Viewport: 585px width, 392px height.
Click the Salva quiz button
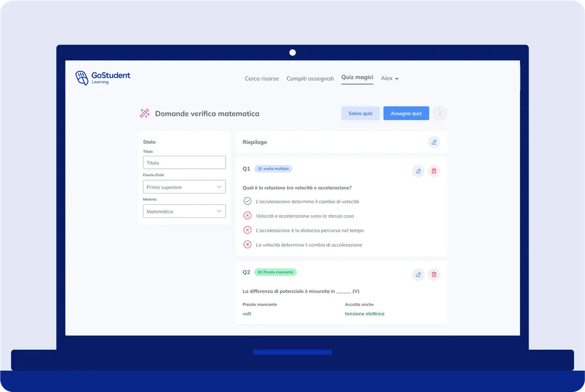point(360,114)
